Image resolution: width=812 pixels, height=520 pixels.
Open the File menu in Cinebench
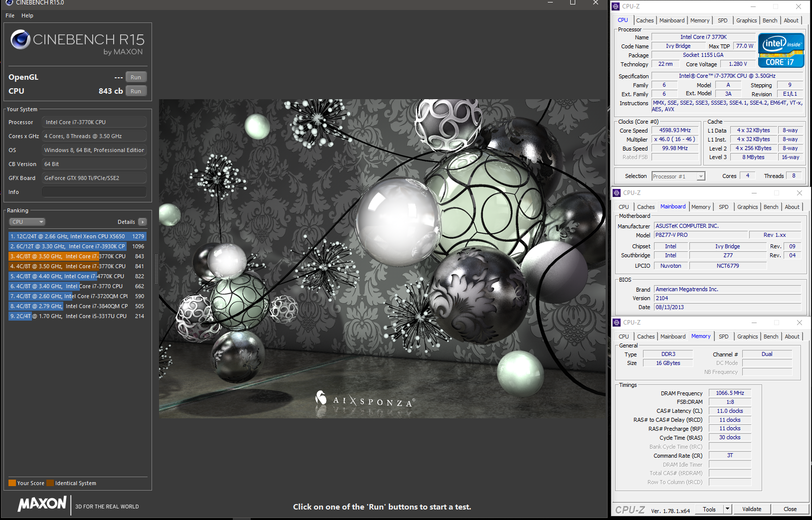coord(10,15)
